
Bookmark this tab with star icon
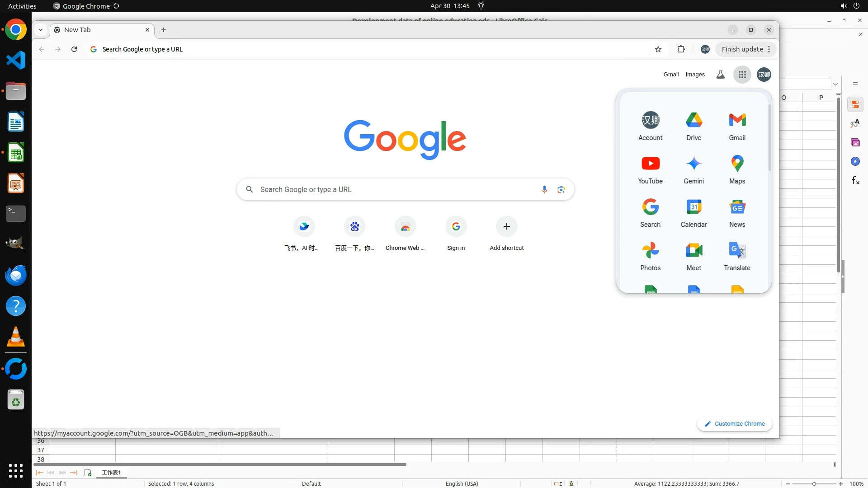click(658, 49)
